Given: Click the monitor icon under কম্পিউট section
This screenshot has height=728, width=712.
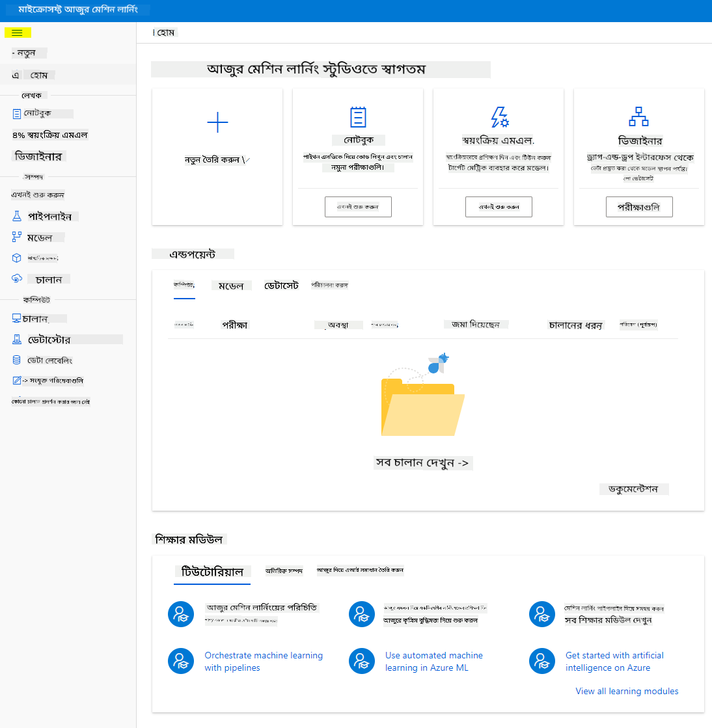Looking at the screenshot, I should click(x=16, y=318).
